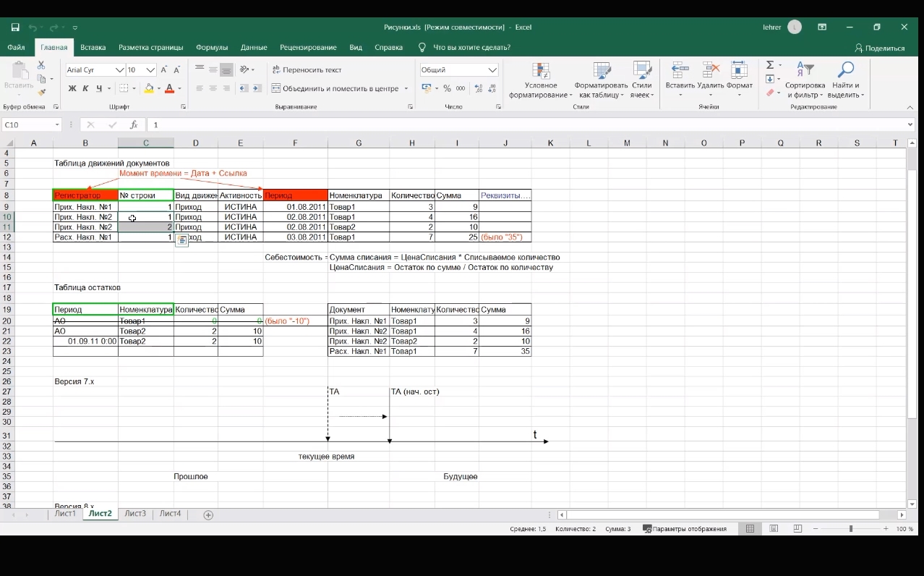The width and height of the screenshot is (924, 576).
Task: Click the fill color bucket icon
Action: coord(149,88)
